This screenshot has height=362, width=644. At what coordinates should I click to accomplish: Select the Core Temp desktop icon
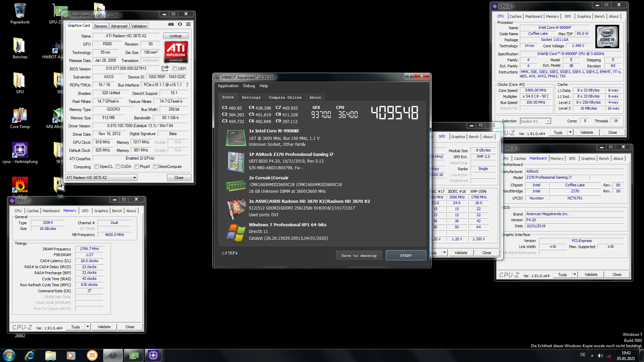[x=20, y=118]
